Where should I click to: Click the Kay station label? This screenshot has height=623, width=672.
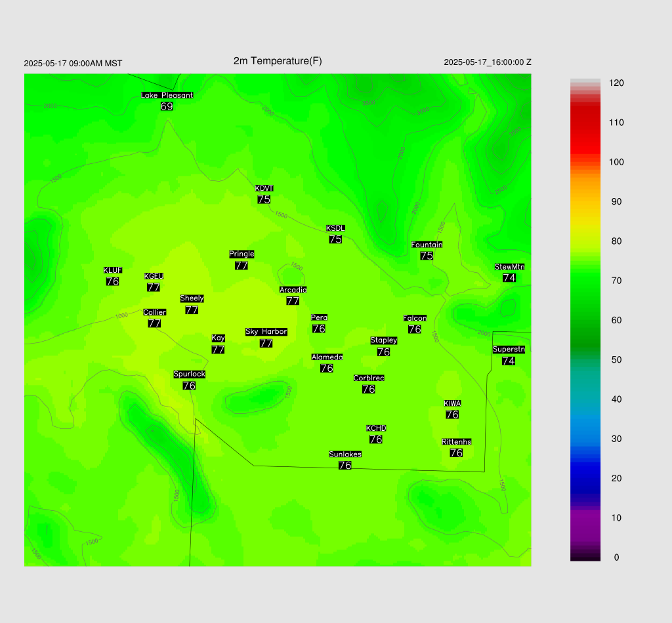coord(218,338)
